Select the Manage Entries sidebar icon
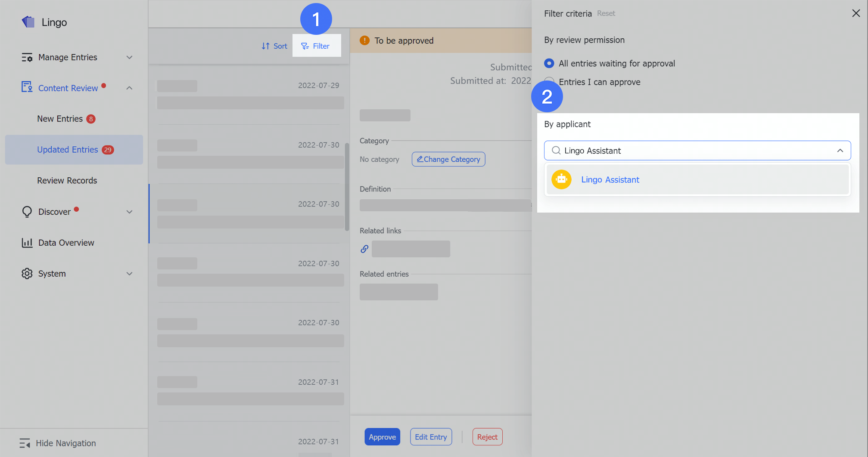Screen dimensions: 868x457 coord(27,57)
